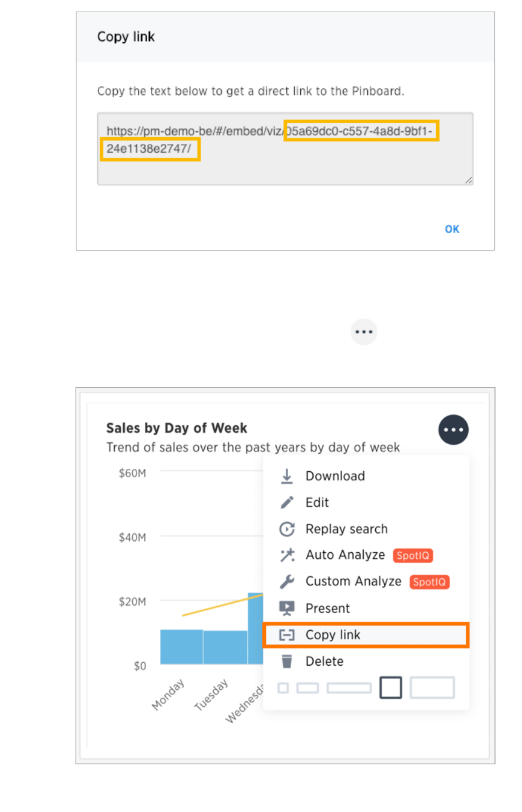
Task: Click the Present screen icon
Action: 287,608
